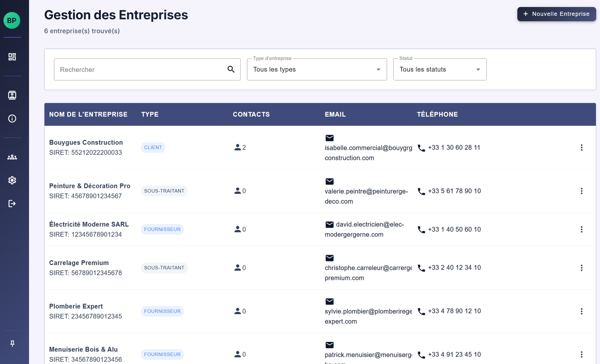
Task: Pin the navigation sidebar open
Action: [x=12, y=343]
